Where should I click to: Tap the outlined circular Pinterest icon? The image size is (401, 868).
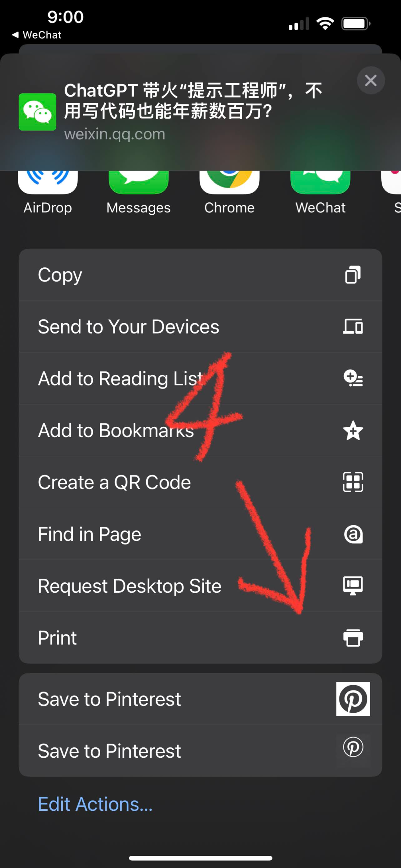[353, 747]
